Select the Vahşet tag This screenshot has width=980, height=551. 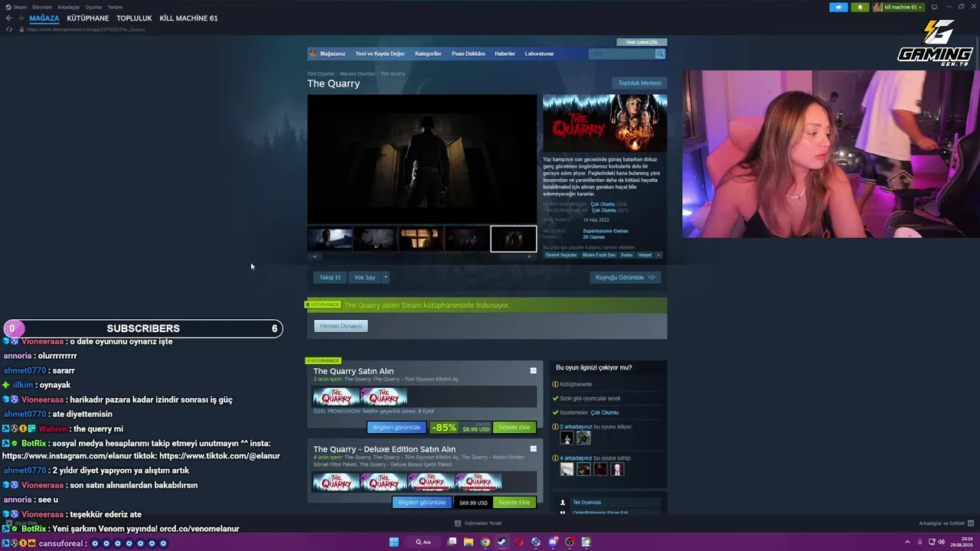point(645,255)
